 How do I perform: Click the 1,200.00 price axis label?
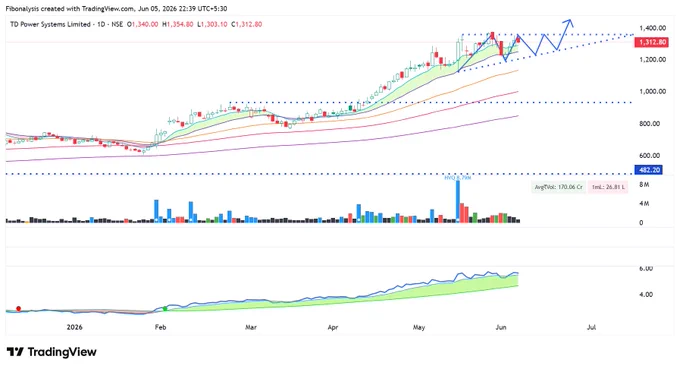[x=653, y=59]
